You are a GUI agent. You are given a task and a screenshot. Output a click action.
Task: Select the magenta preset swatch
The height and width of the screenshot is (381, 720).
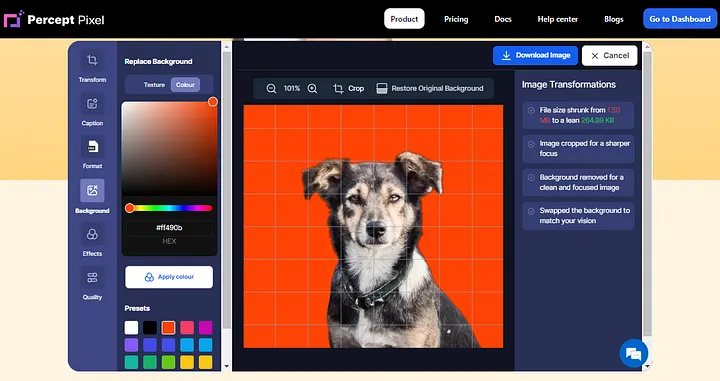click(x=205, y=328)
